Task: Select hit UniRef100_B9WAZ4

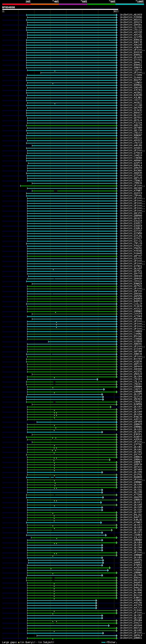Action: coord(131,284)
